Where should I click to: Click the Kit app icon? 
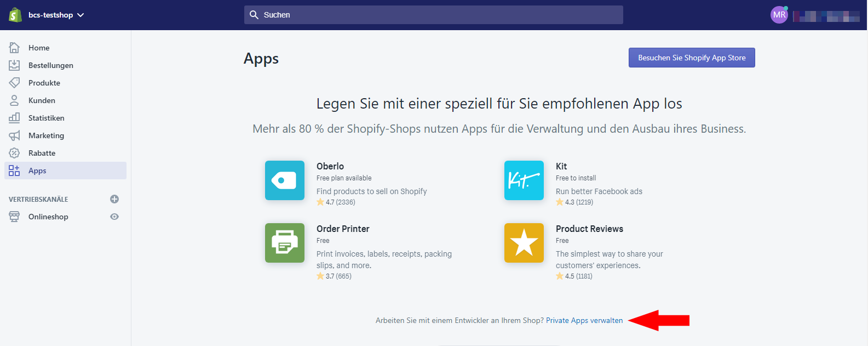click(524, 180)
